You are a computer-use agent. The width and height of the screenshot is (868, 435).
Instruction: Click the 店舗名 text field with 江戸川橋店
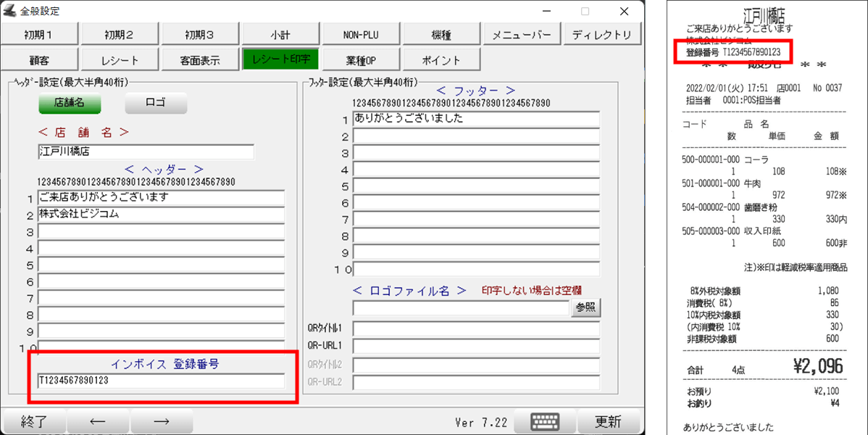146,152
